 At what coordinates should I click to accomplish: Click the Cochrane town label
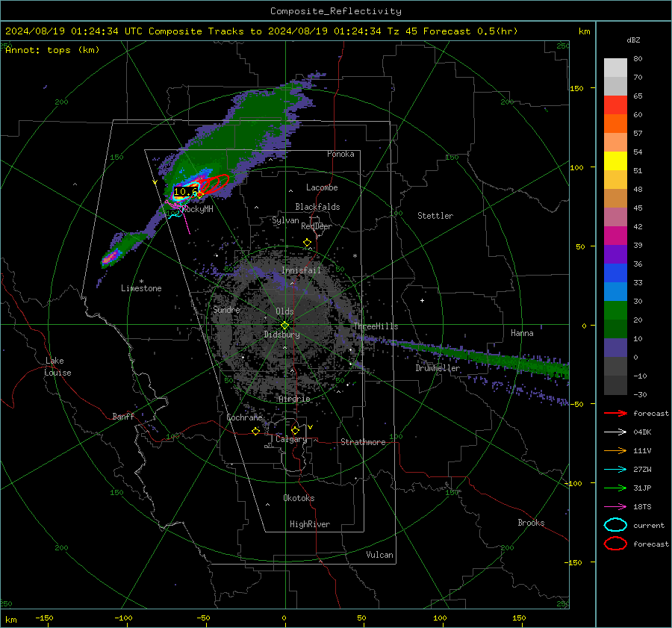[244, 417]
